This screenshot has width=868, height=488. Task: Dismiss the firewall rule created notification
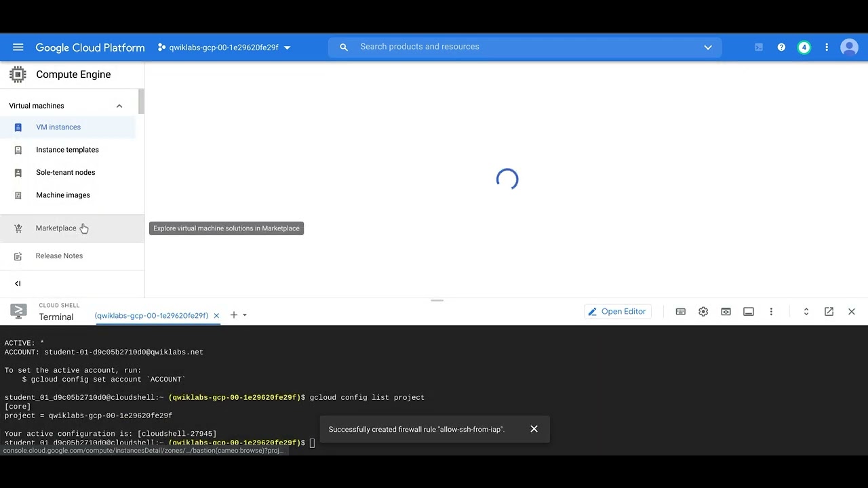tap(534, 429)
